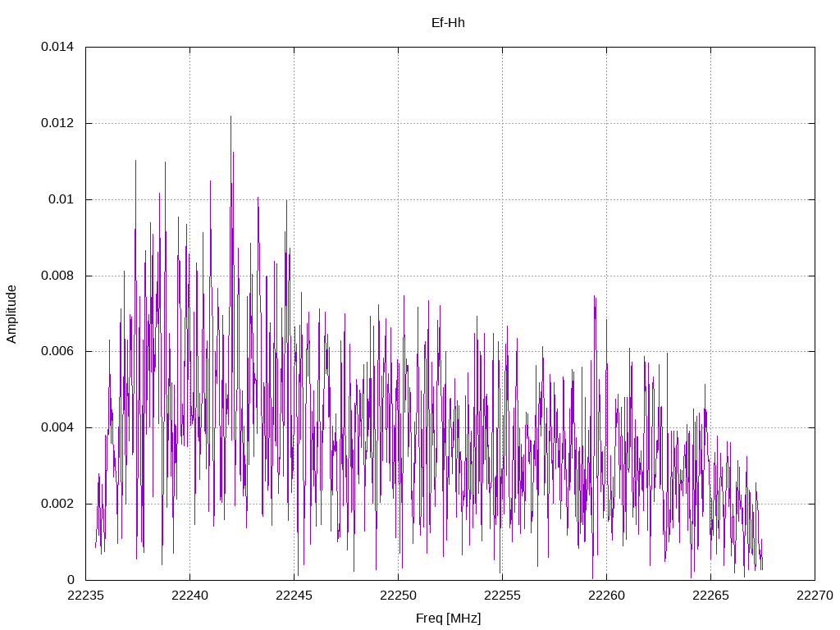The height and width of the screenshot is (630, 840).
Task: Click the x-axis tick label 22250
Action: [398, 596]
